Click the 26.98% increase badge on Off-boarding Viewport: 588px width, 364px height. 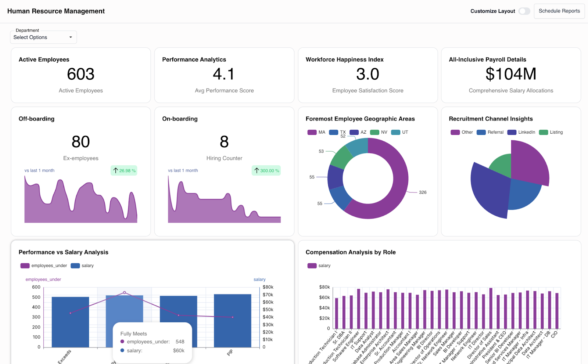[124, 170]
